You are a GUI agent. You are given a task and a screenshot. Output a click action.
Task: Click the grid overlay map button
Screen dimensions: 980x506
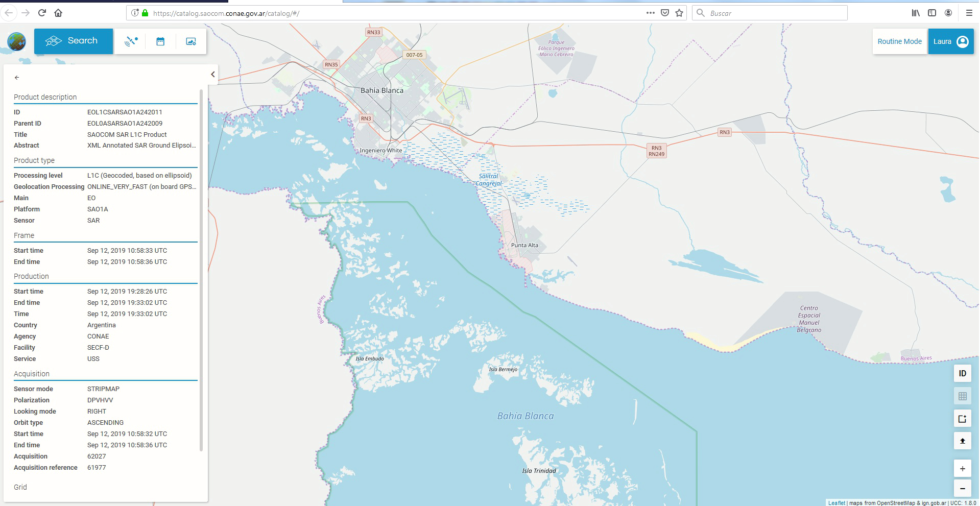[962, 396]
